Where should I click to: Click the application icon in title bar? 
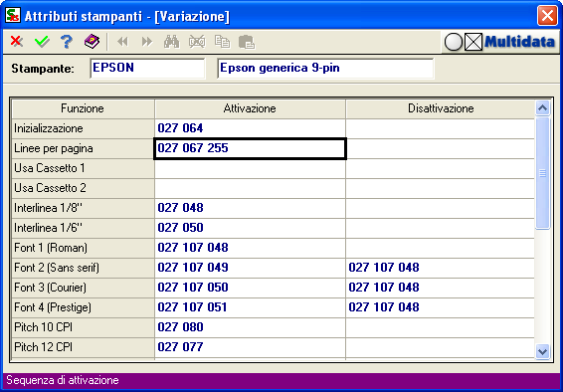tap(13, 16)
